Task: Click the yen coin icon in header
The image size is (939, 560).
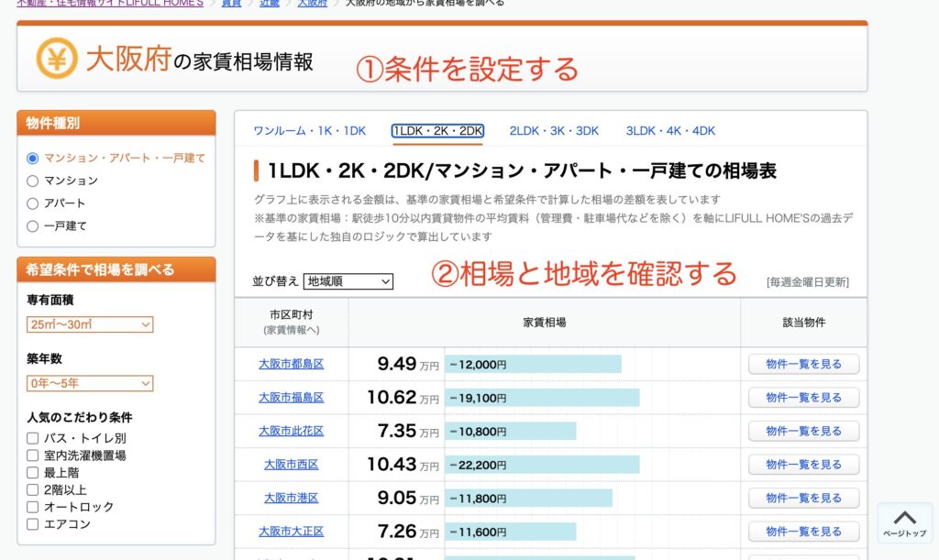Action: click(x=57, y=60)
